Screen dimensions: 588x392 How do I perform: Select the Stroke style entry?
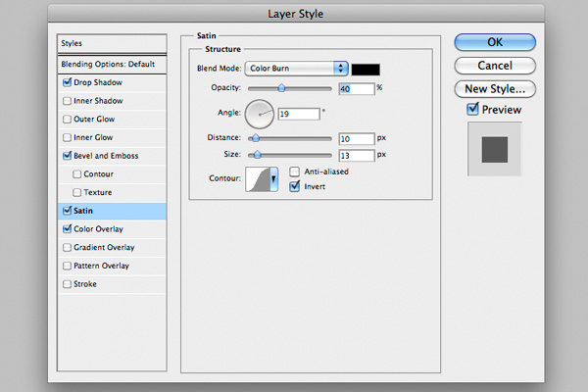87,284
